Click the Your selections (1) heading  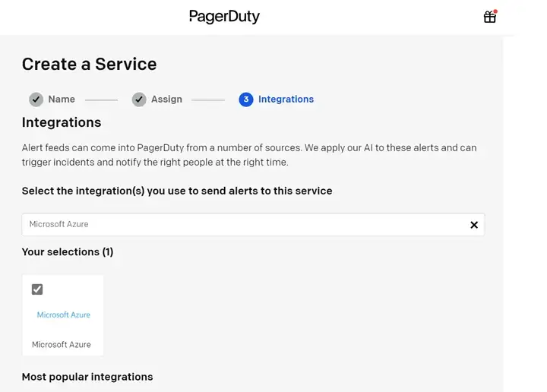coord(68,252)
